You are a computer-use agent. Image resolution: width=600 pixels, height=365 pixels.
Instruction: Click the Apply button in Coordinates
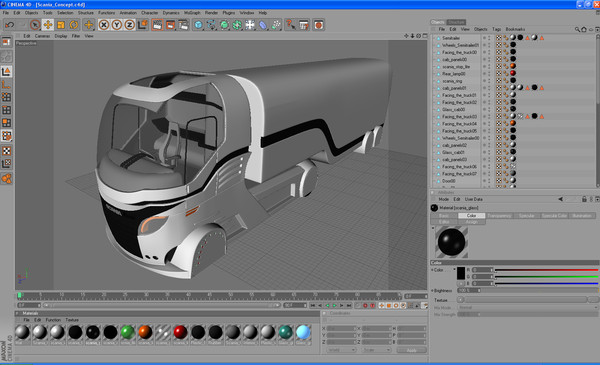411,350
